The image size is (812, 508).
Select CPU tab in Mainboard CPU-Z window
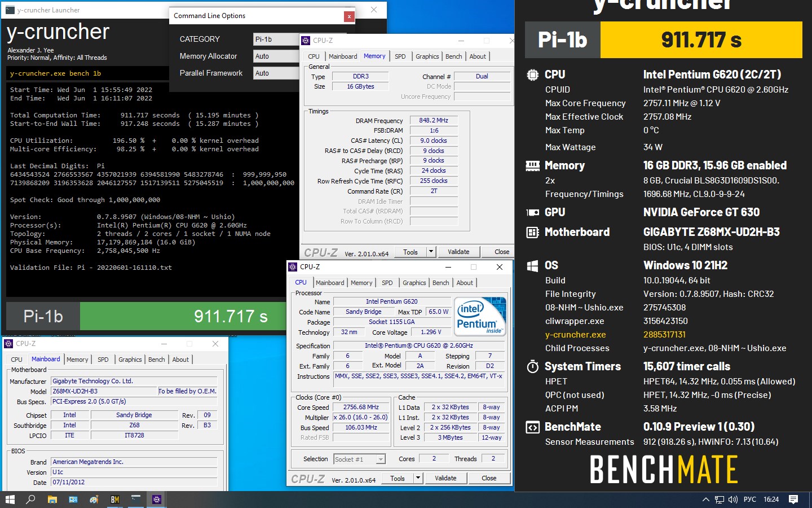point(17,360)
